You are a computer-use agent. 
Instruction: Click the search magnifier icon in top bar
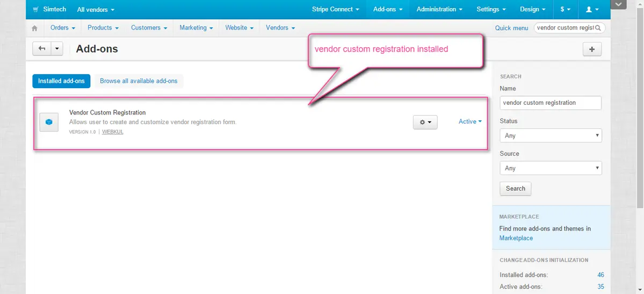click(x=599, y=28)
